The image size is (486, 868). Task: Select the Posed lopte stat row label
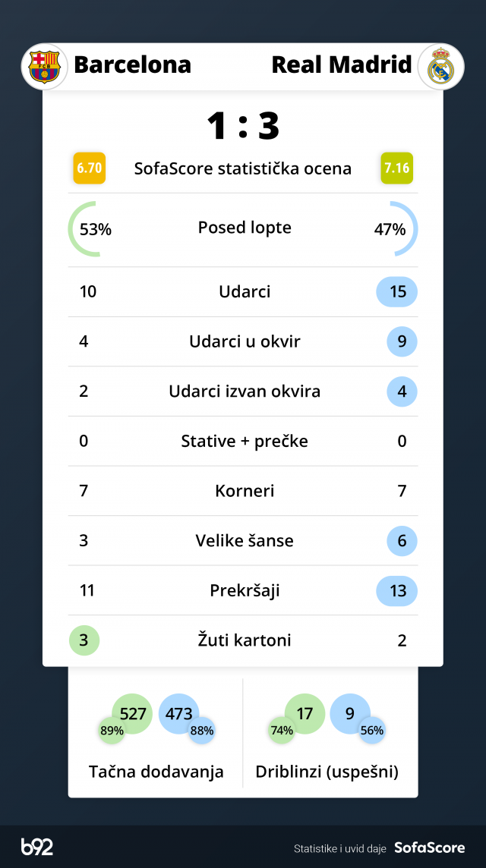(245, 228)
